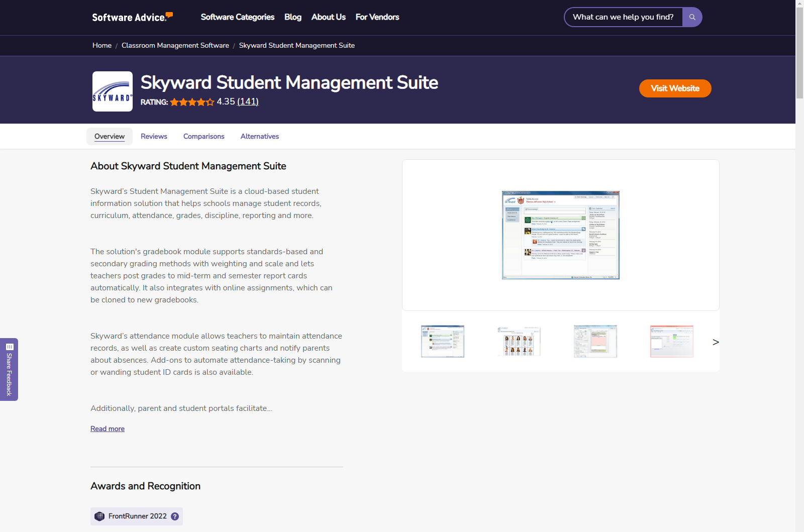
Task: Open the FrontRunner 2022 help icon
Action: point(175,516)
